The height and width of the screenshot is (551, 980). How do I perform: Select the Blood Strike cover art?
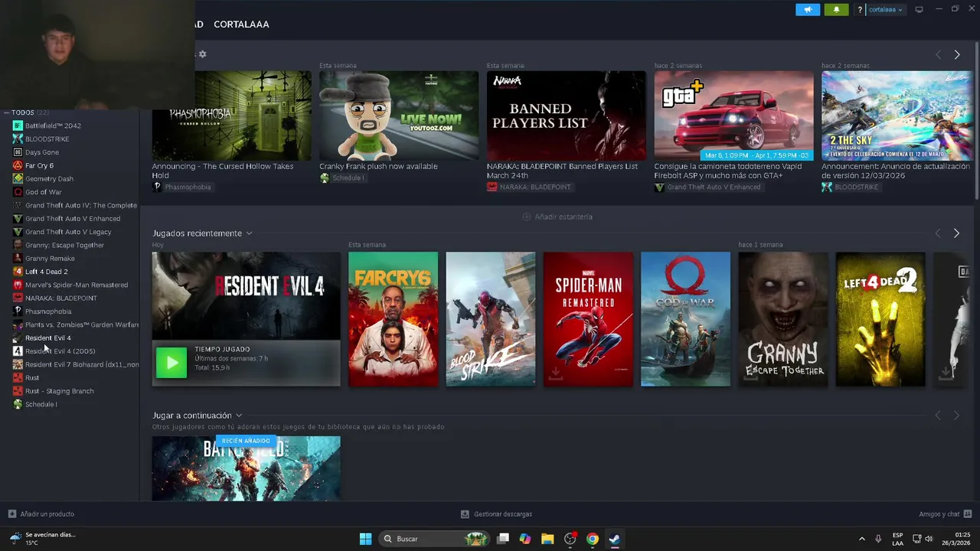pos(491,319)
